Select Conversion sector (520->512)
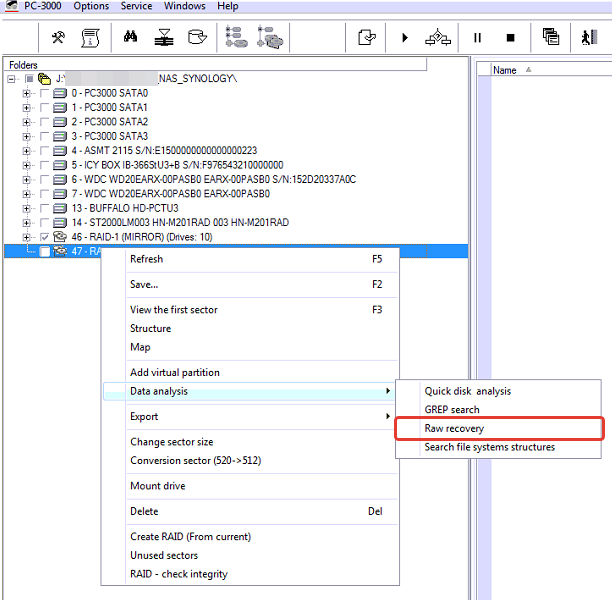Screen dimensions: 612x600 (250, 461)
